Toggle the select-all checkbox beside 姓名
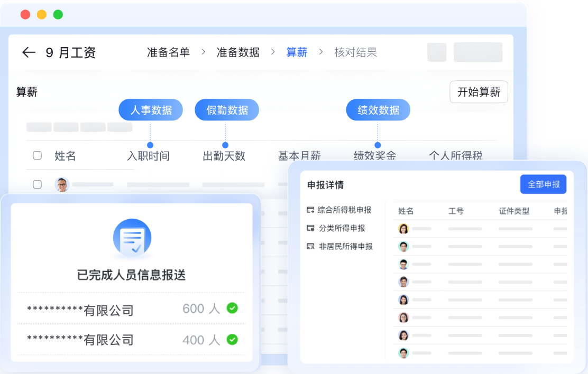The height and width of the screenshot is (374, 588). (x=38, y=155)
